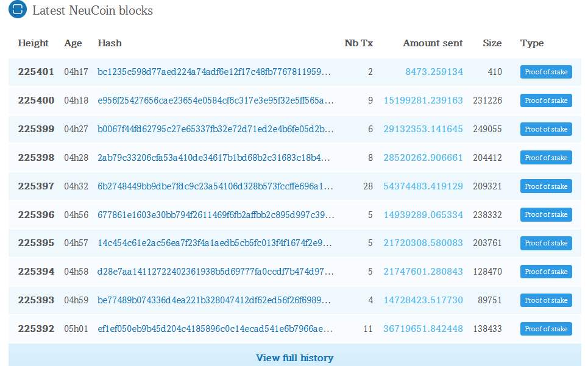Open block hash starting with bc1235c598d77
588x366 pixels.
coord(214,71)
